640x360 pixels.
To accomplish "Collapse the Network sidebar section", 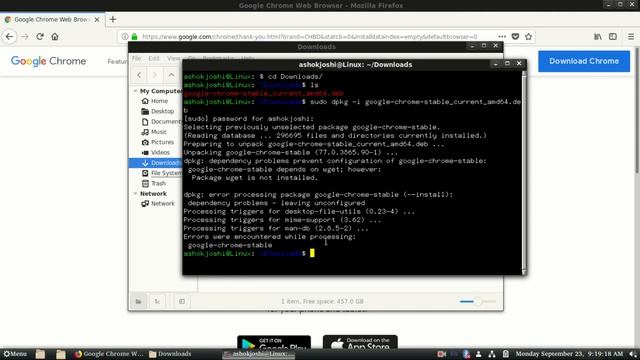I will point(135,193).
